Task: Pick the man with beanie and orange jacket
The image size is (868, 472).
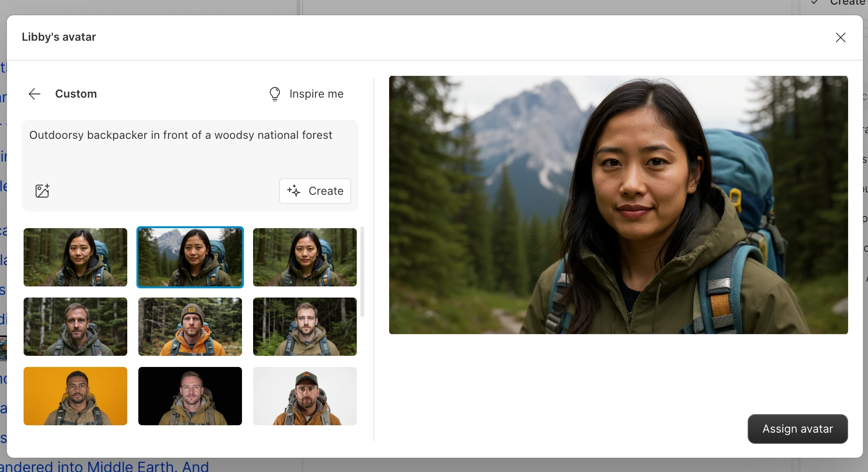Action: point(190,327)
